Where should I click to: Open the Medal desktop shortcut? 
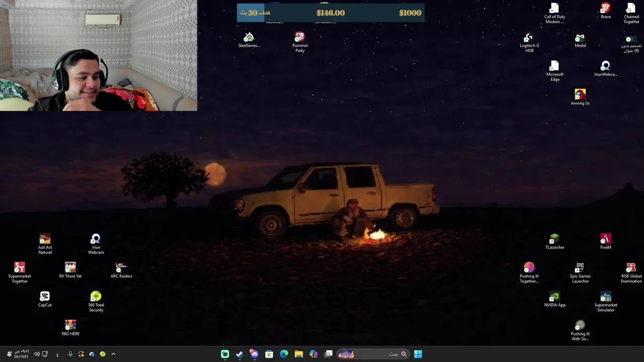(580, 40)
